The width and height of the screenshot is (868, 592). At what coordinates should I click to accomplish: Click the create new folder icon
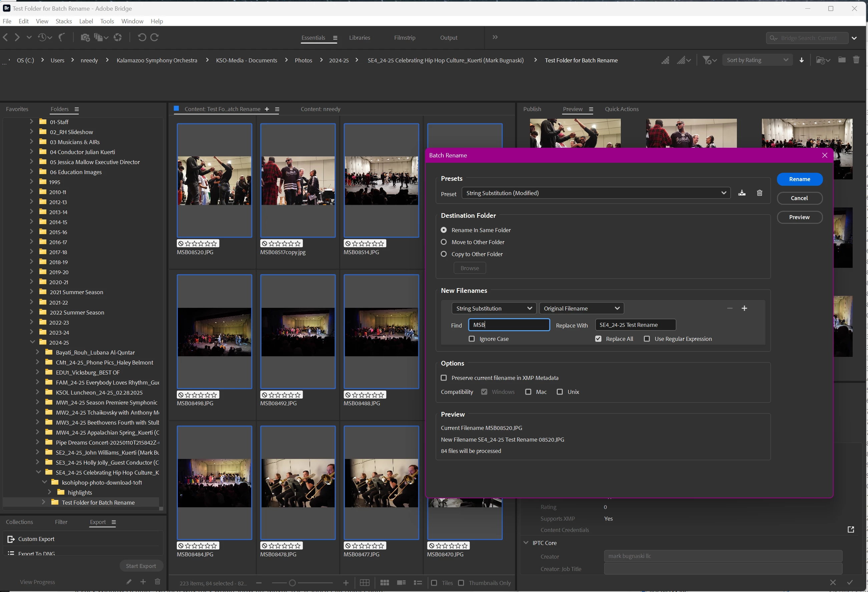coord(842,60)
